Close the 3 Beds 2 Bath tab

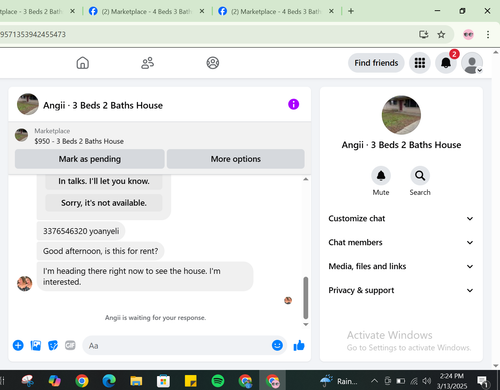pos(72,11)
